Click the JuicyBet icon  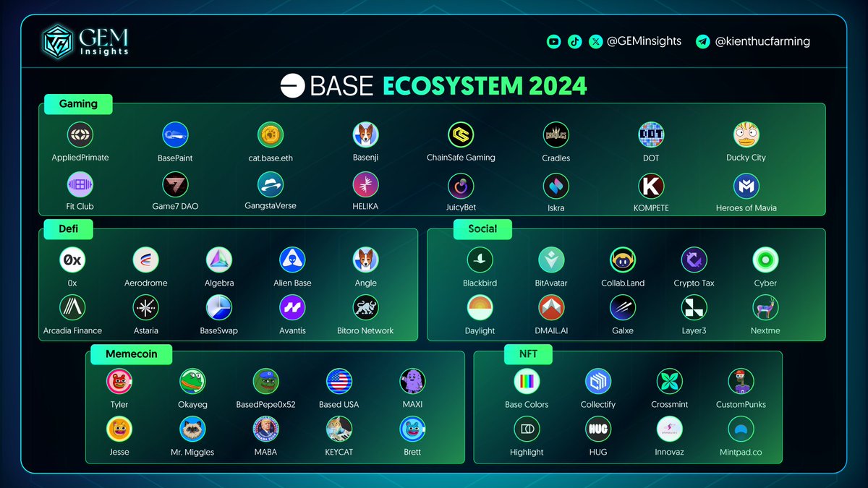pyautogui.click(x=461, y=187)
